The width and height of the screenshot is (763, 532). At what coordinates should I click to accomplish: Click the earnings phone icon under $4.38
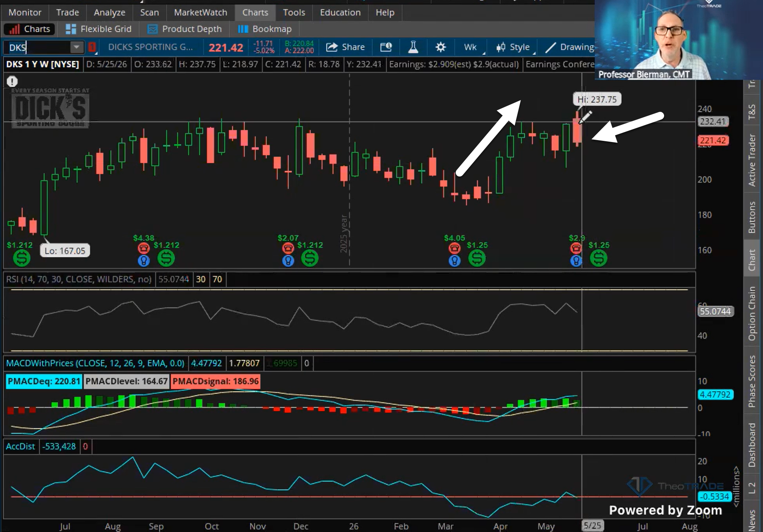point(144,248)
